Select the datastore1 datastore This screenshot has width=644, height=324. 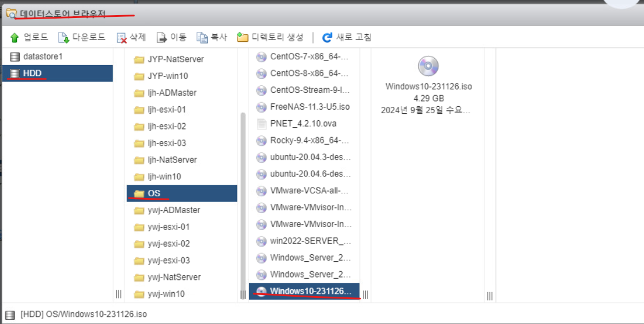pos(57,57)
